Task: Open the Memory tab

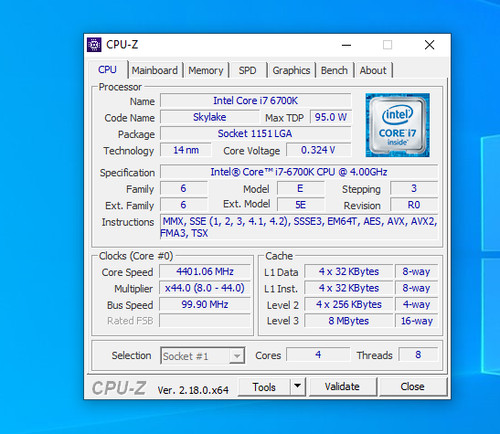Action: click(x=206, y=70)
